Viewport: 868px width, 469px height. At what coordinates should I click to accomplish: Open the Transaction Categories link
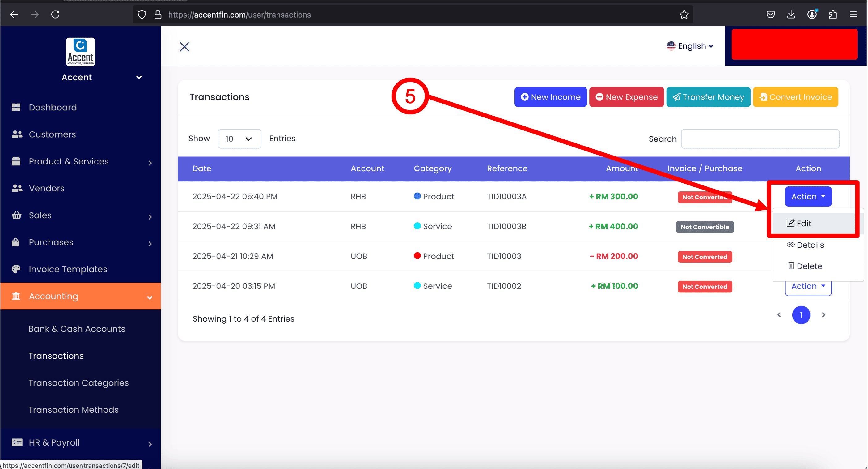[x=78, y=383]
